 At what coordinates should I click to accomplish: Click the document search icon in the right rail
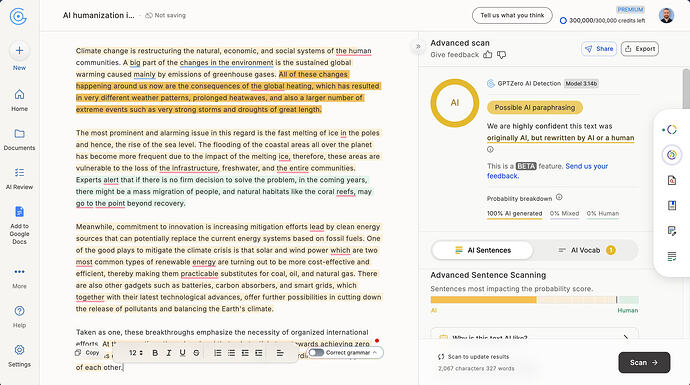pyautogui.click(x=672, y=180)
